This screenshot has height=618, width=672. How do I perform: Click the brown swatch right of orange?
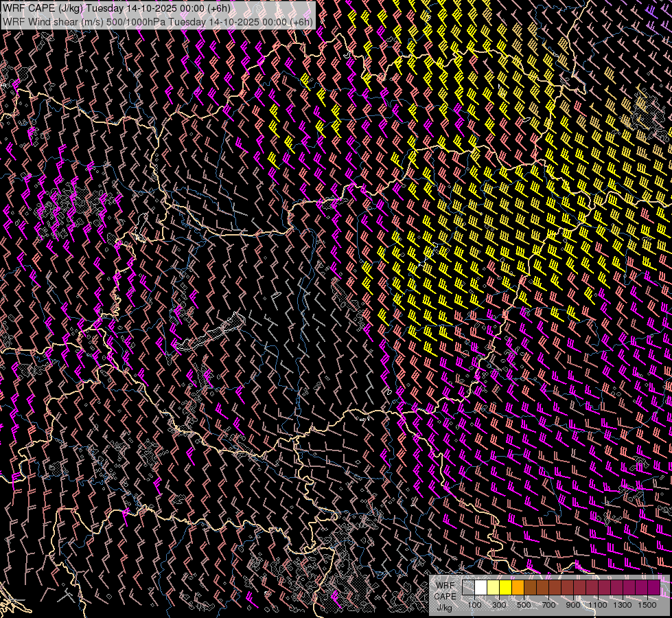(530, 588)
